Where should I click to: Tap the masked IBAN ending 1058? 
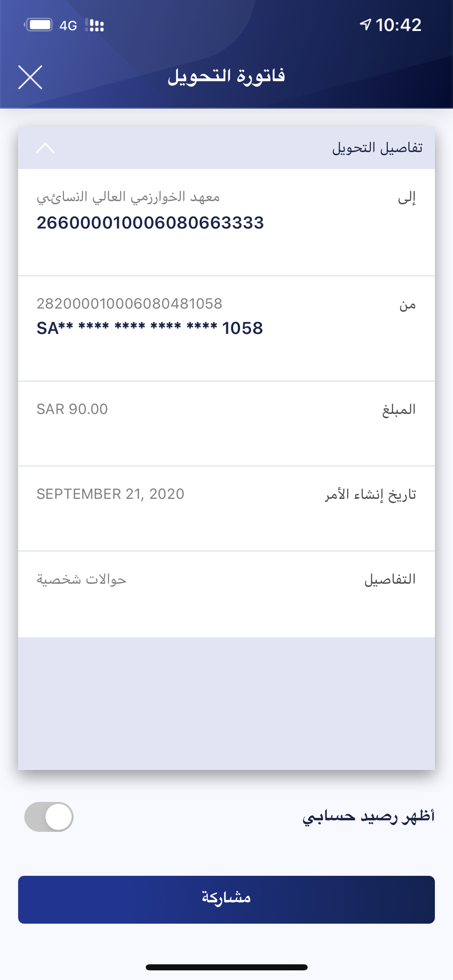150,328
